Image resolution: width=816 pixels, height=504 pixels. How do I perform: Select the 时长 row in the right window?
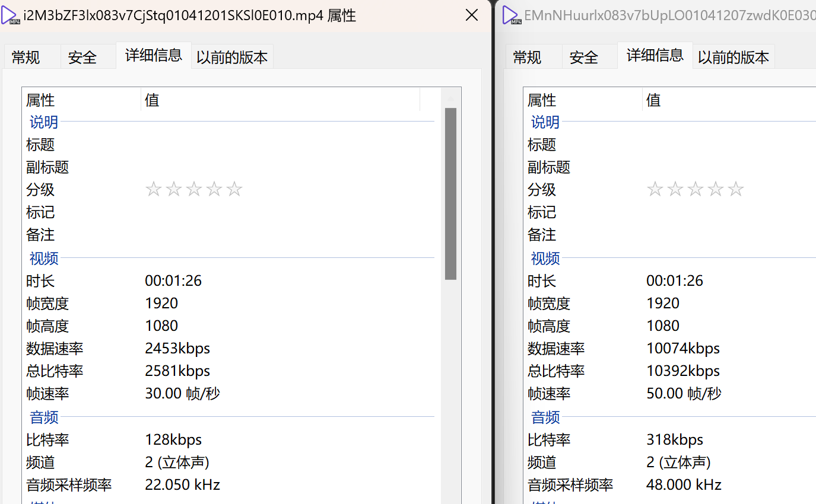click(670, 280)
